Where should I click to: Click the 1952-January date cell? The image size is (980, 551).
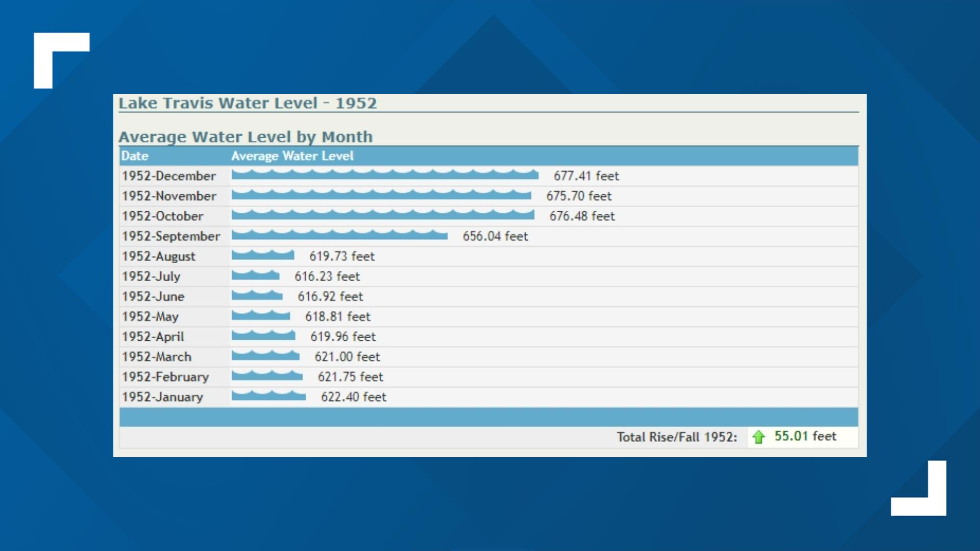pos(162,397)
